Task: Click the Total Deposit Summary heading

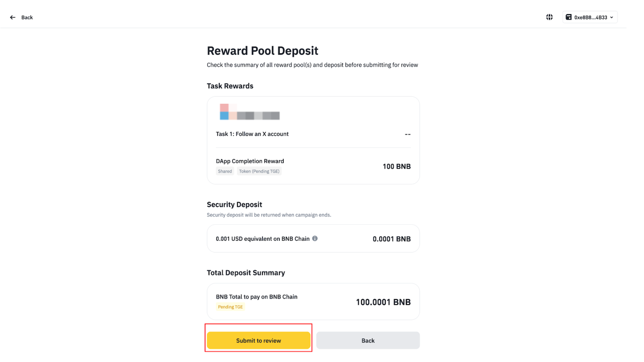Action: (x=246, y=273)
